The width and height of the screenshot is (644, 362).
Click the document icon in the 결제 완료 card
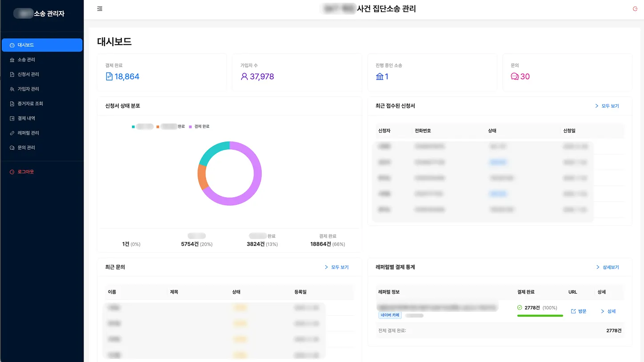pyautogui.click(x=109, y=76)
